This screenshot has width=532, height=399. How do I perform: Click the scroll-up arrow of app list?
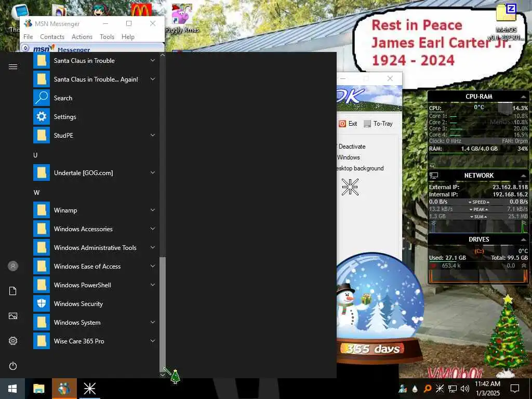tap(163, 55)
